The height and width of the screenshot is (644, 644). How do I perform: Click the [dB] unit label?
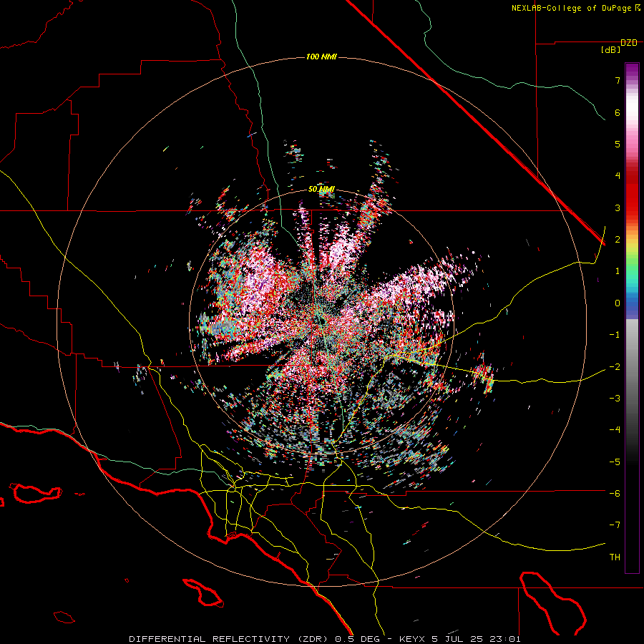pyautogui.click(x=611, y=50)
